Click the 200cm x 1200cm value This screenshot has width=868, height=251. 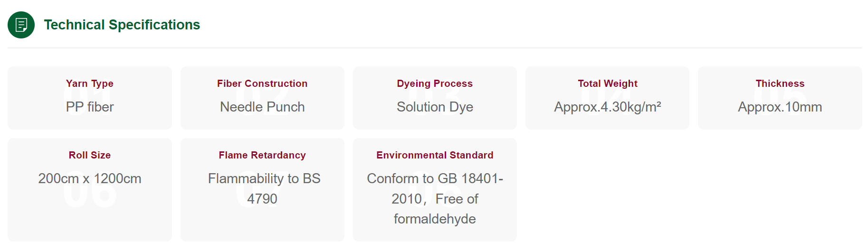point(90,178)
